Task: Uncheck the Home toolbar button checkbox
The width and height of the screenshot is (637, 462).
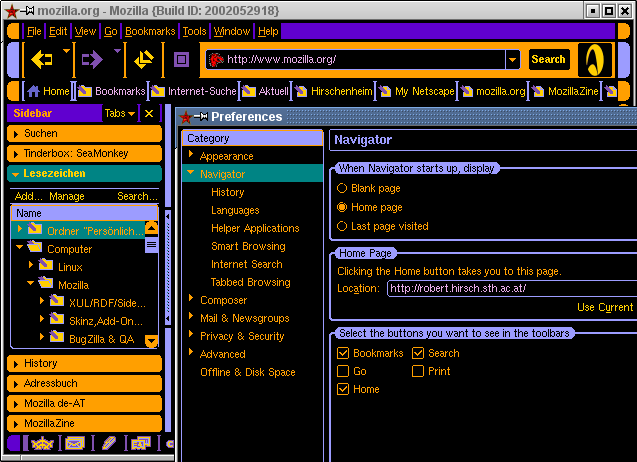Action: [343, 389]
